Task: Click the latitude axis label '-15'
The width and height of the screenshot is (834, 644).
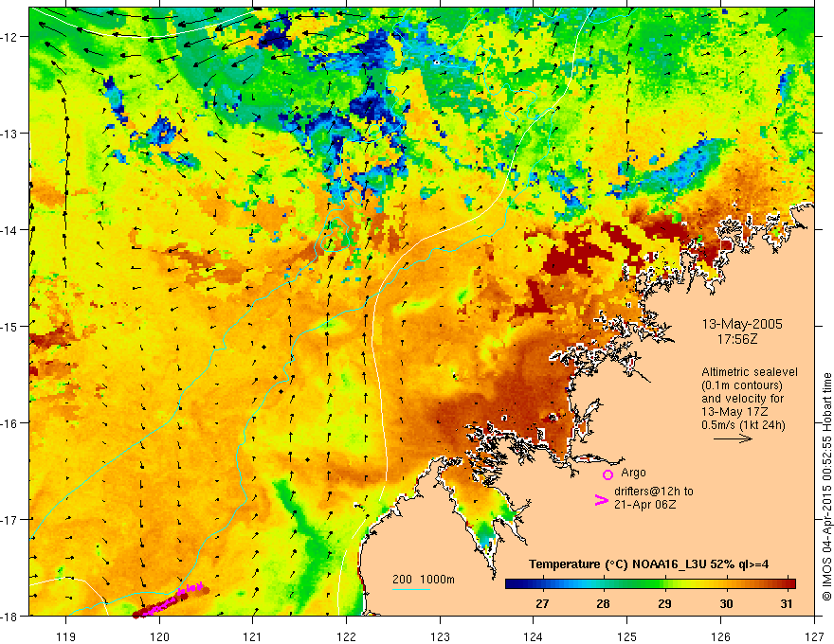Action: [x=10, y=326]
